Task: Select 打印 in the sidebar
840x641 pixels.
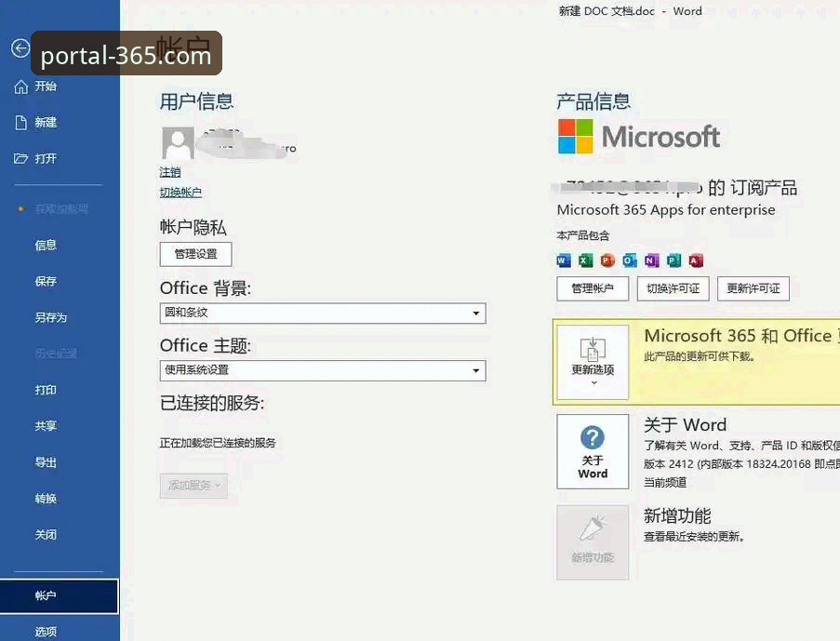Action: (46, 390)
